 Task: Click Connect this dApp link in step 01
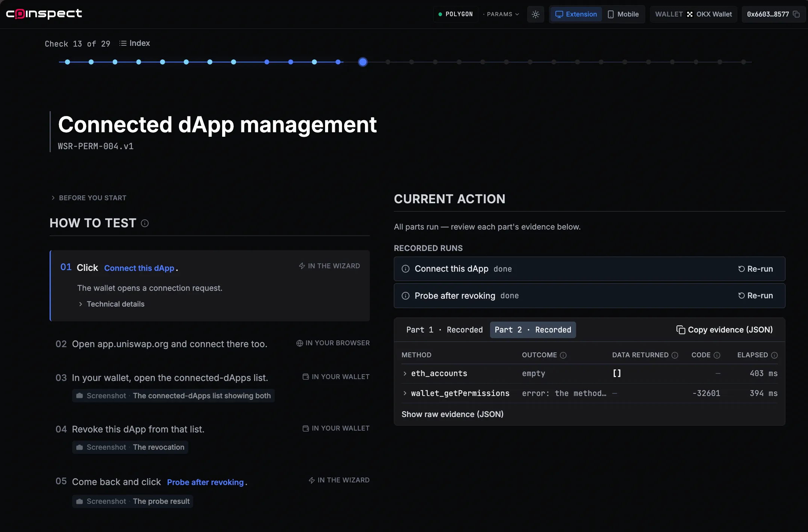click(139, 268)
